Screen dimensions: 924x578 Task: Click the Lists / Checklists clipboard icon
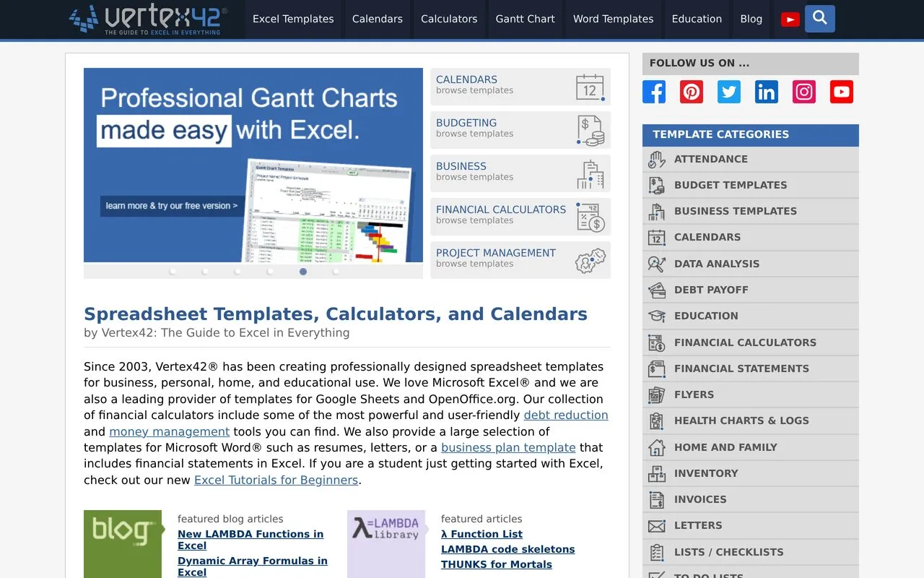click(x=657, y=553)
